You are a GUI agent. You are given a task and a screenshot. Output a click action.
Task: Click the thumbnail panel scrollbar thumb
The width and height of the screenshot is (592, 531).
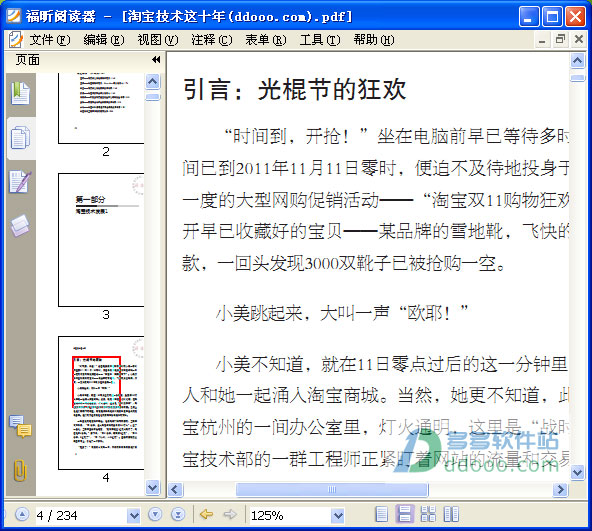153,97
